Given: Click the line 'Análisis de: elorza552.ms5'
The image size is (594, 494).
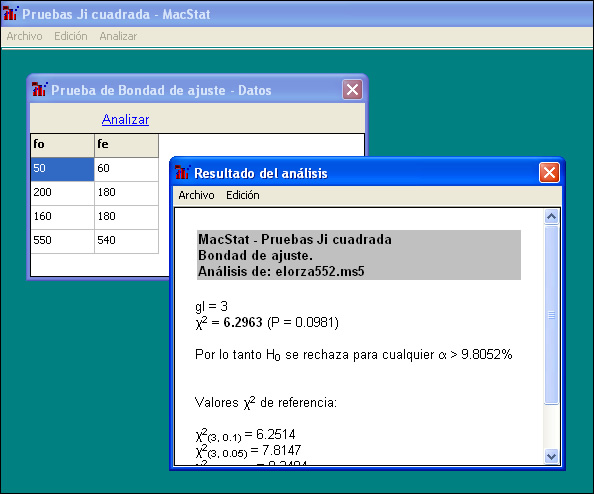Looking at the screenshot, I should [281, 271].
